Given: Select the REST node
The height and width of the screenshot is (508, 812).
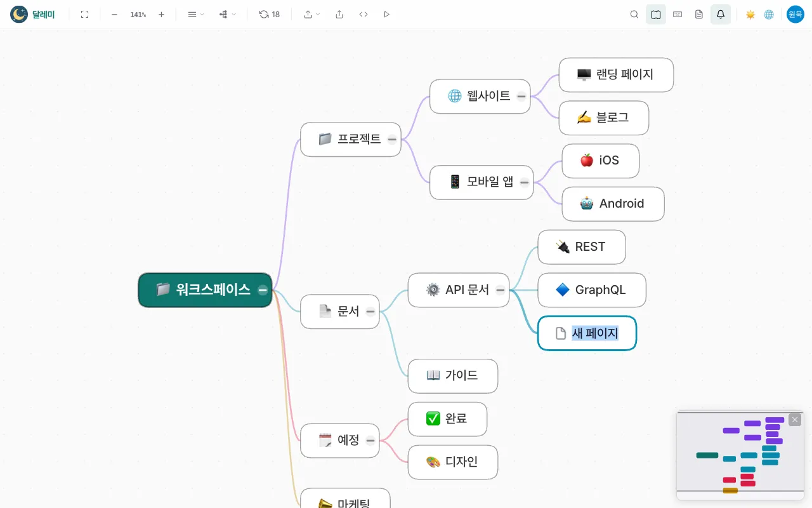Looking at the screenshot, I should click(x=582, y=247).
